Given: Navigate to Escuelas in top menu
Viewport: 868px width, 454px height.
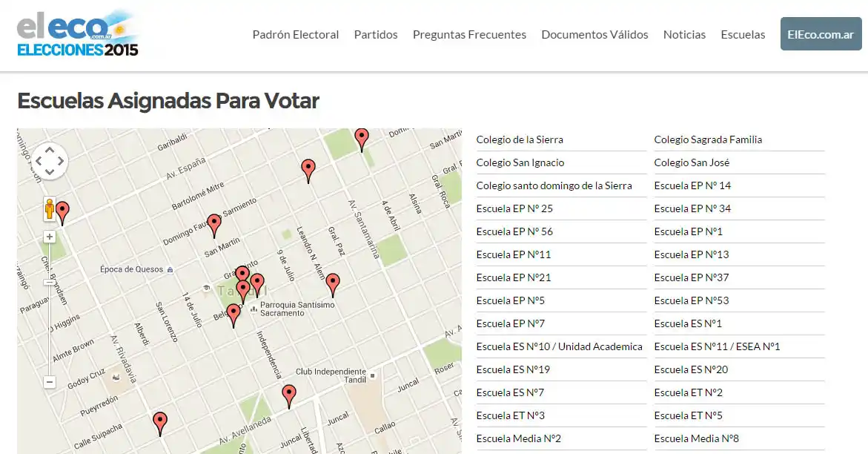Looking at the screenshot, I should pos(743,34).
